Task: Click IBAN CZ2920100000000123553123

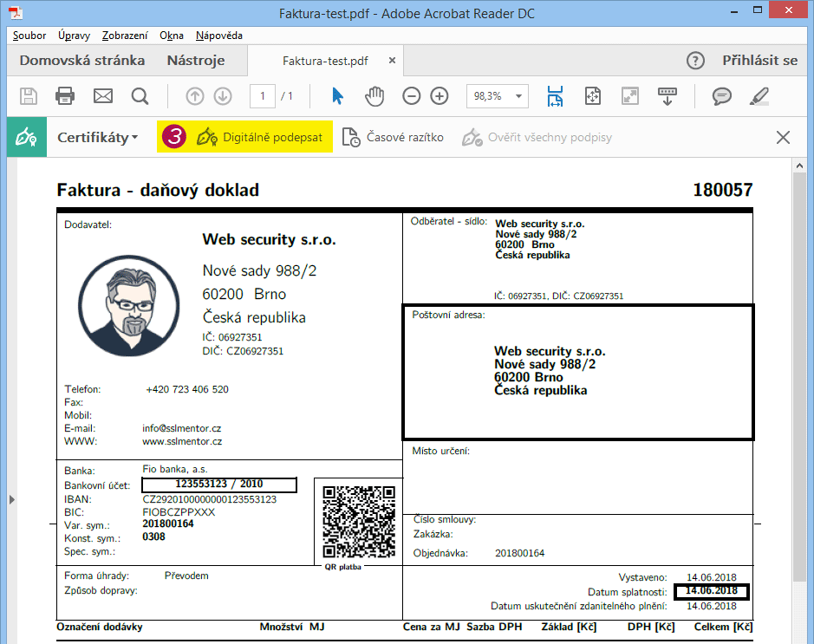Action: [x=210, y=499]
